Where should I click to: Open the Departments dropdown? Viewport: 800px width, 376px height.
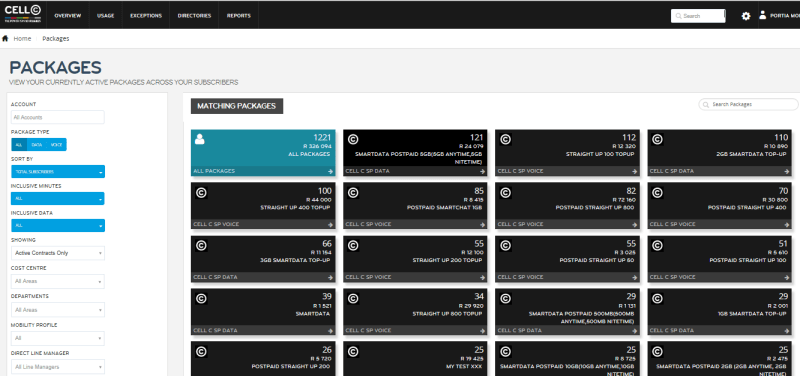pos(58,310)
